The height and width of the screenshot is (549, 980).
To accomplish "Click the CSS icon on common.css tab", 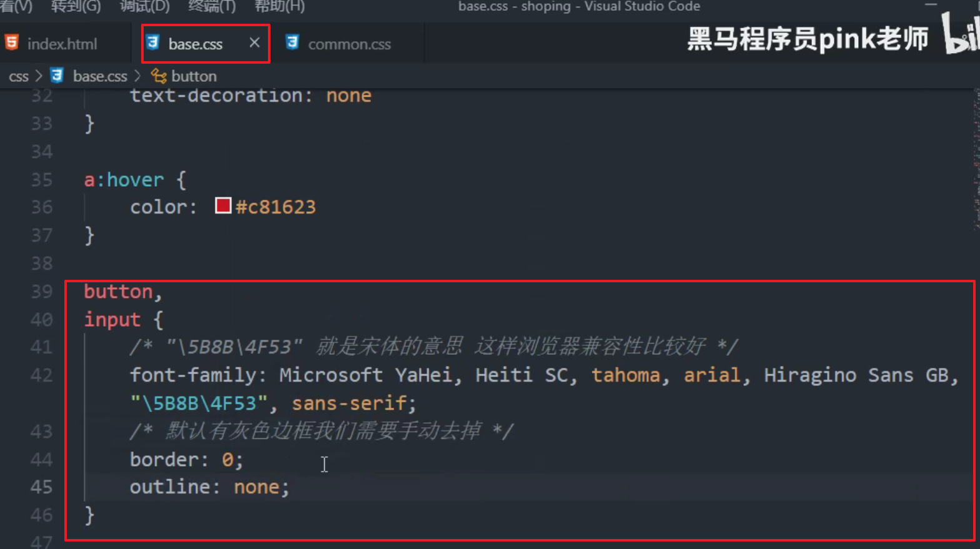I will (292, 42).
